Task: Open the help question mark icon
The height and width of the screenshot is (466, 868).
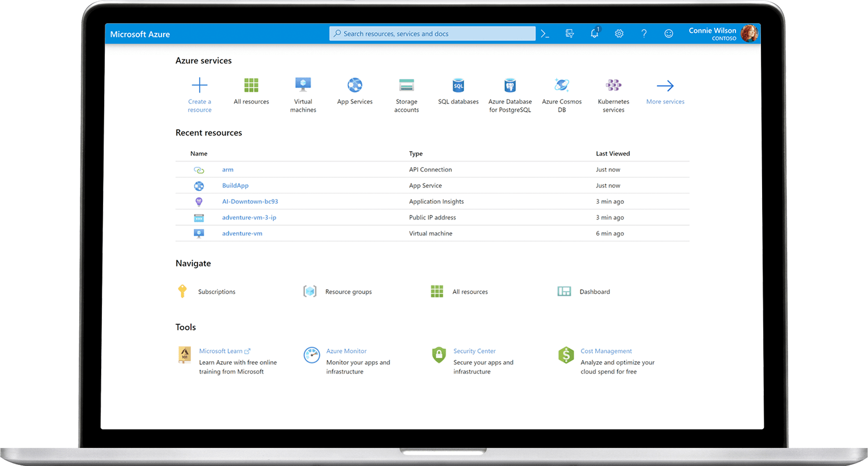Action: point(644,34)
